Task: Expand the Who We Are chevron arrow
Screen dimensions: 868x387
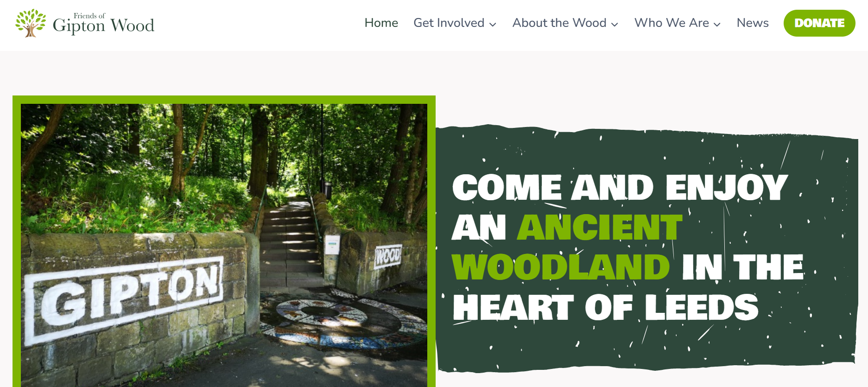Action: pos(717,24)
